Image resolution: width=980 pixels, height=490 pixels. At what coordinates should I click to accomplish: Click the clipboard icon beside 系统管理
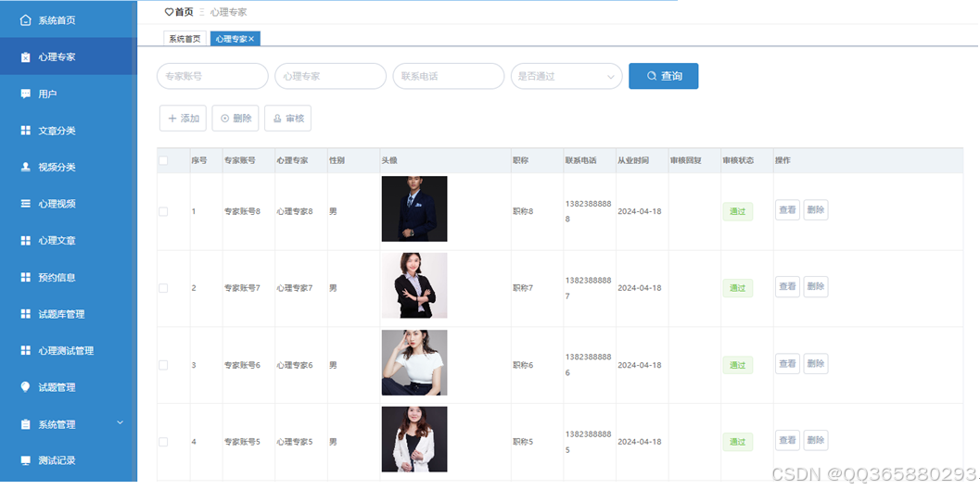pyautogui.click(x=25, y=424)
